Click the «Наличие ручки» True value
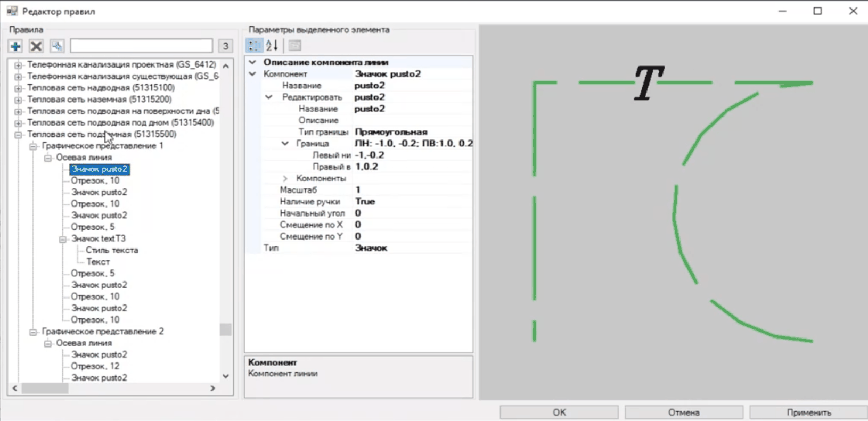Screen dimensions: 868x421 point(365,202)
